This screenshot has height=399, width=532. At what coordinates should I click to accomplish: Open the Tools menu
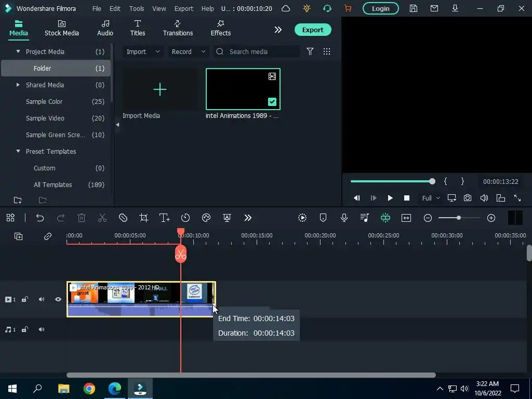[137, 8]
